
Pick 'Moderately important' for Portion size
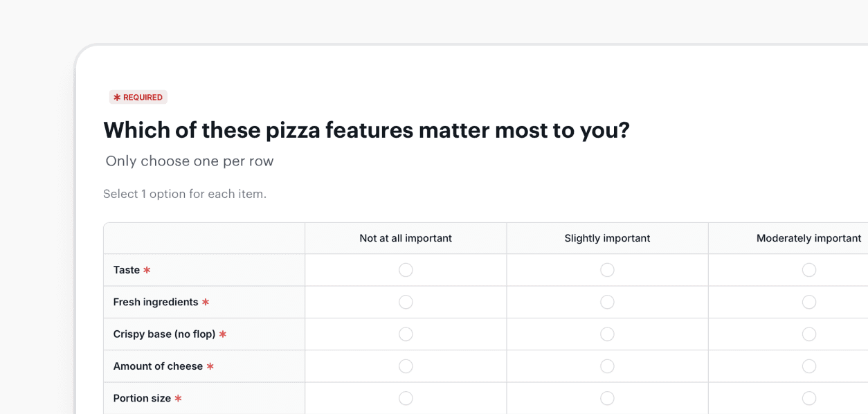[808, 398]
